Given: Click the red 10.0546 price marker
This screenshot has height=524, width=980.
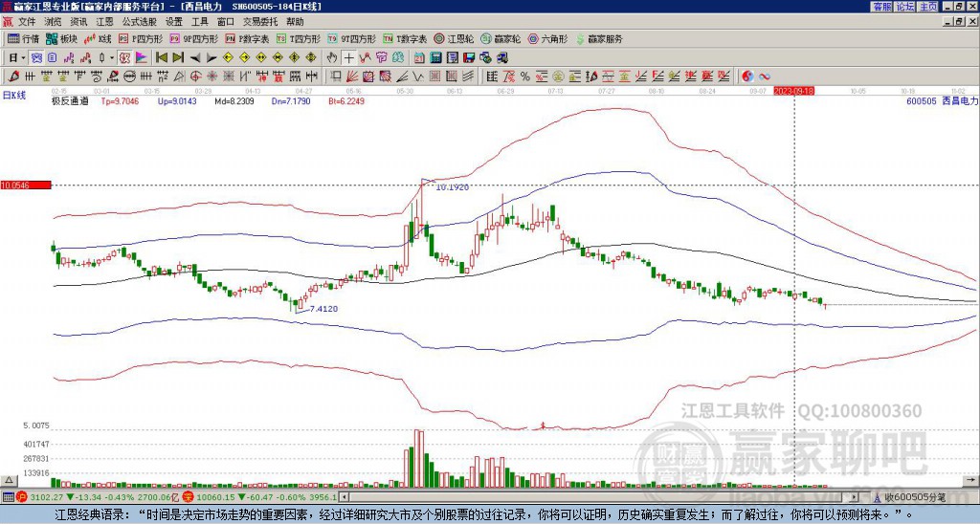Looking at the screenshot, I should coord(26,186).
